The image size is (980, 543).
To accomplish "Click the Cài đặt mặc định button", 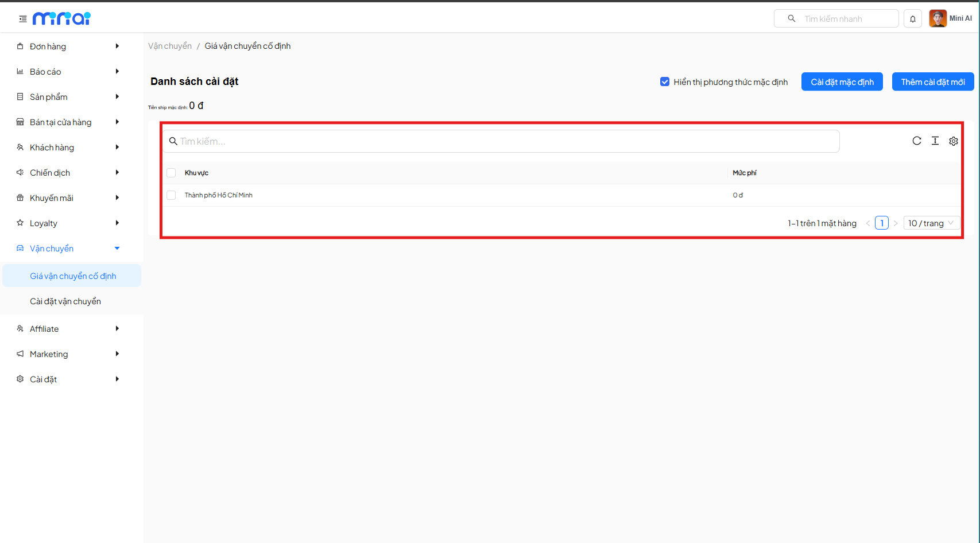I will pos(842,82).
